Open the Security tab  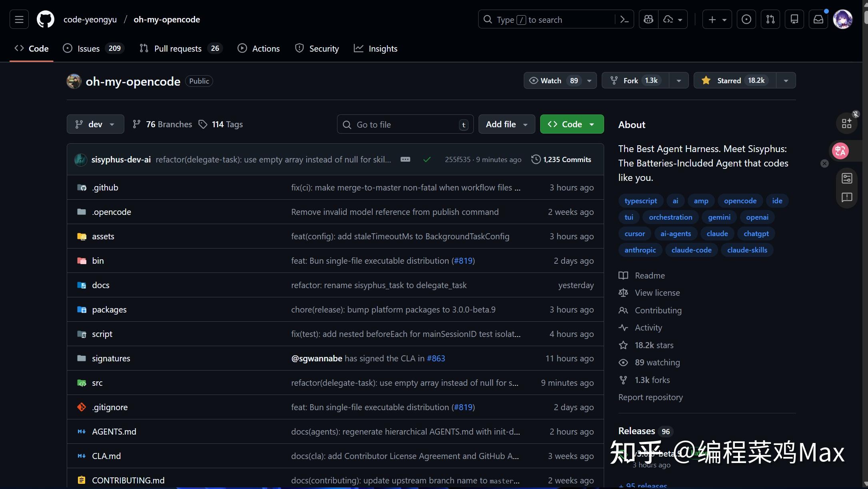(x=317, y=48)
